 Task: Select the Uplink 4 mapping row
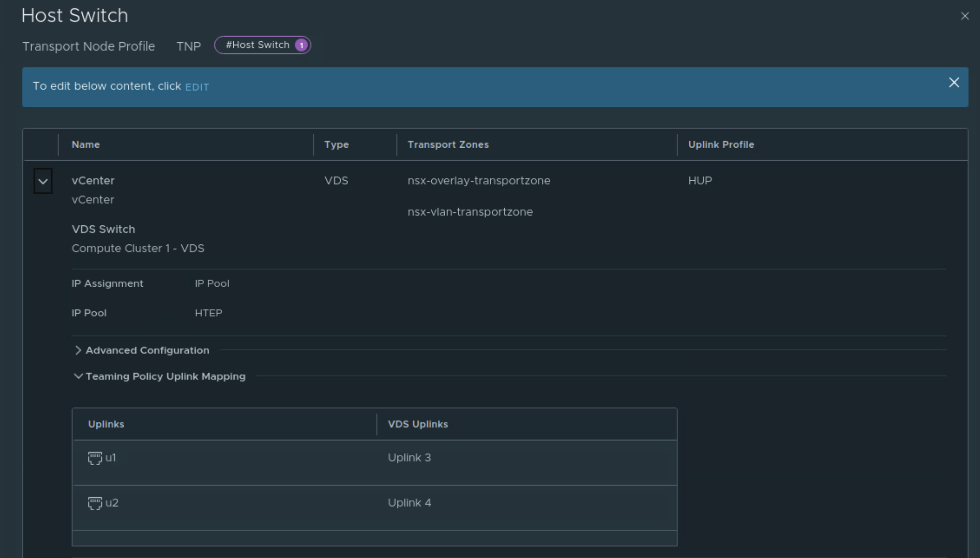click(409, 503)
